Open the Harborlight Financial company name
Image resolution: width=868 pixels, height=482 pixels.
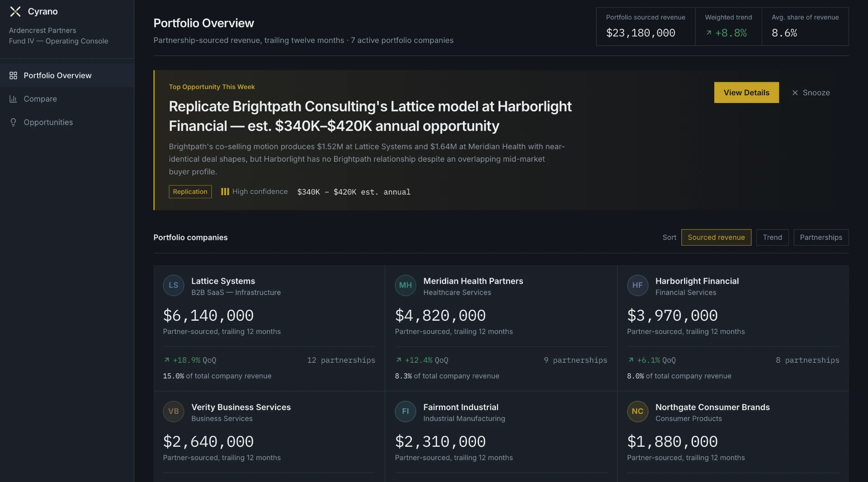(x=697, y=281)
